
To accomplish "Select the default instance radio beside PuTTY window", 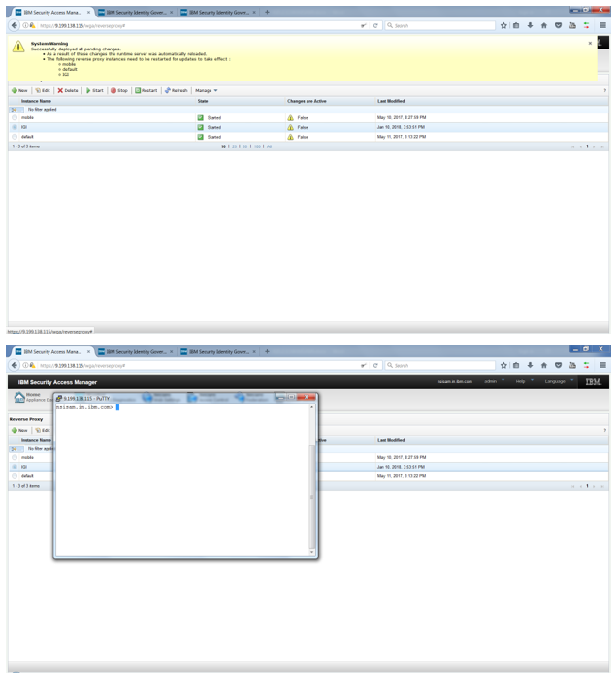I will click(x=15, y=476).
